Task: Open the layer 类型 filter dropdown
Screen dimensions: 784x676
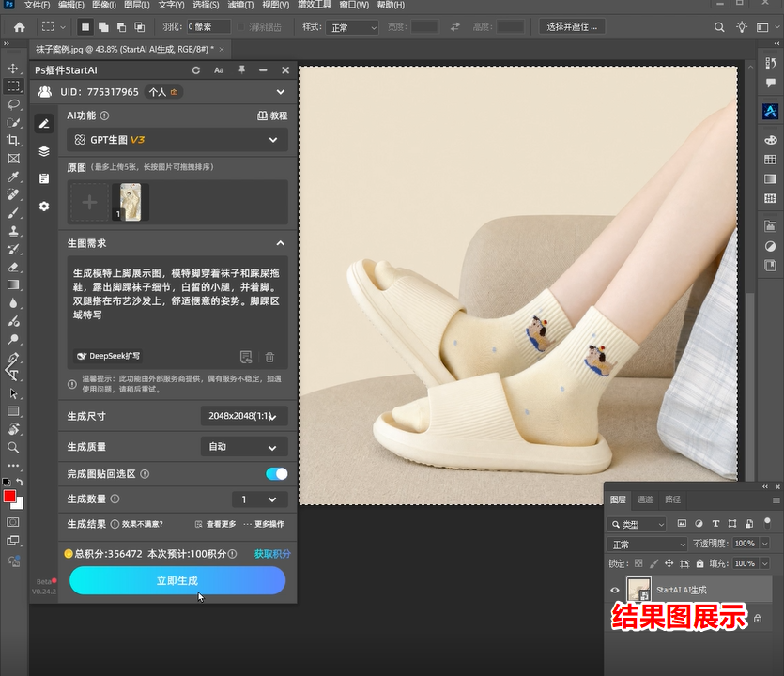Action: (638, 524)
